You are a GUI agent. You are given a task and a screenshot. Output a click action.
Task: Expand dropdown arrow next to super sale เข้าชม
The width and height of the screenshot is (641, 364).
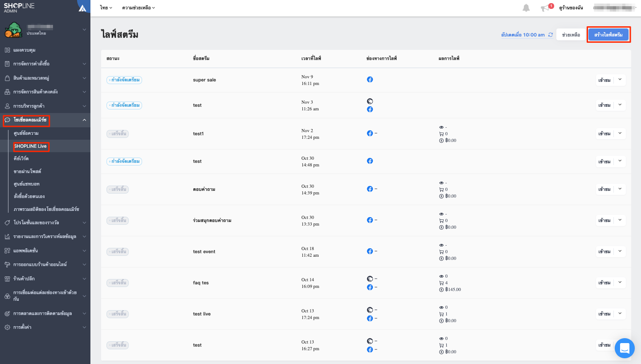pyautogui.click(x=620, y=80)
